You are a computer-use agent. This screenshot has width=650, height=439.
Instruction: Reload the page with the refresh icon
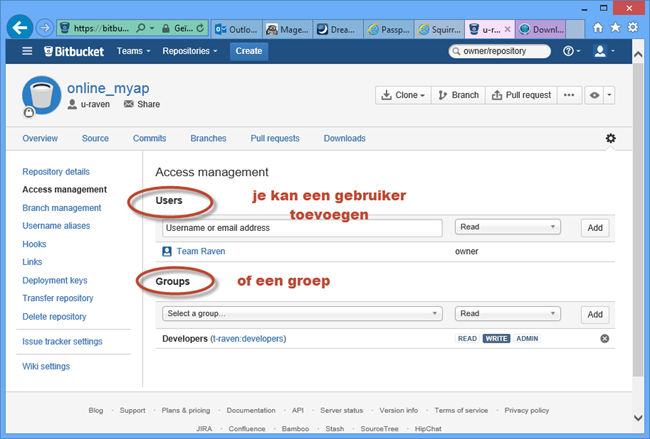(200, 28)
